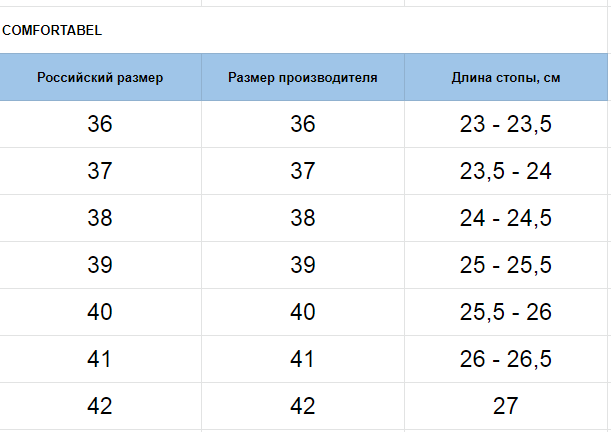
Task: Select Russian size 38 cell
Action: (100, 218)
